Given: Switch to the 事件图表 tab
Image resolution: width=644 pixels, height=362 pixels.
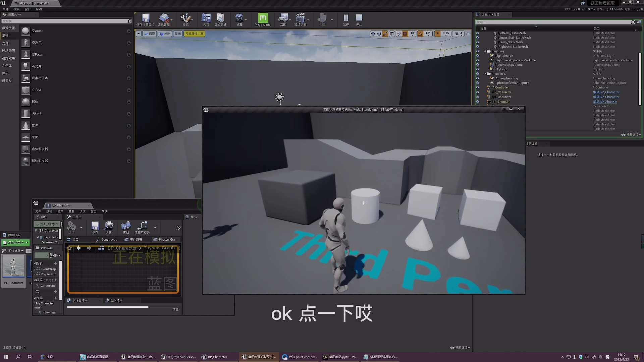Looking at the screenshot, I should (x=135, y=239).
